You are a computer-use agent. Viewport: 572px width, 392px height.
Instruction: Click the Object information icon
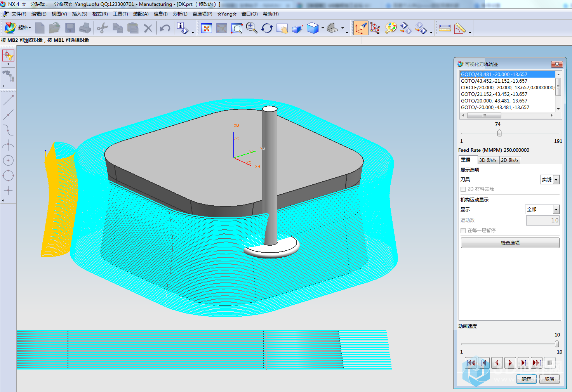(x=183, y=28)
